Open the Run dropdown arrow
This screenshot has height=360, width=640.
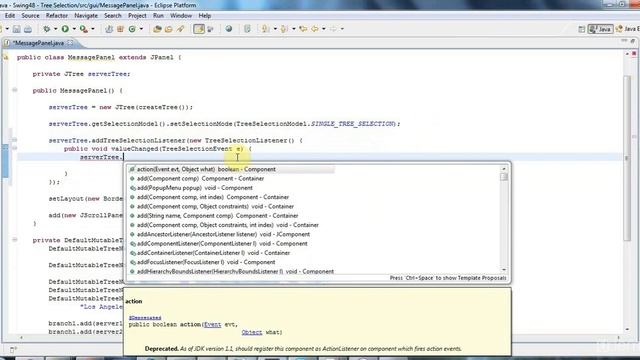click(74, 29)
